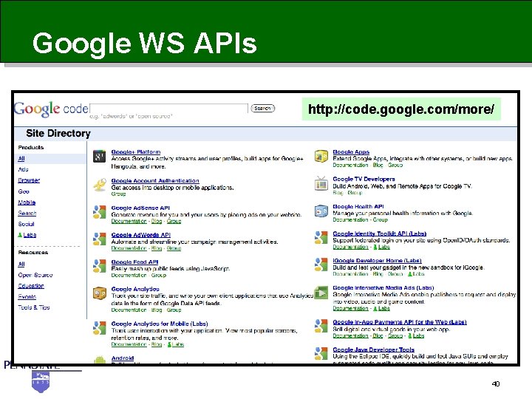Open Labs link under Analytics for Mobile
This screenshot has width=532, height=399.
(x=175, y=344)
